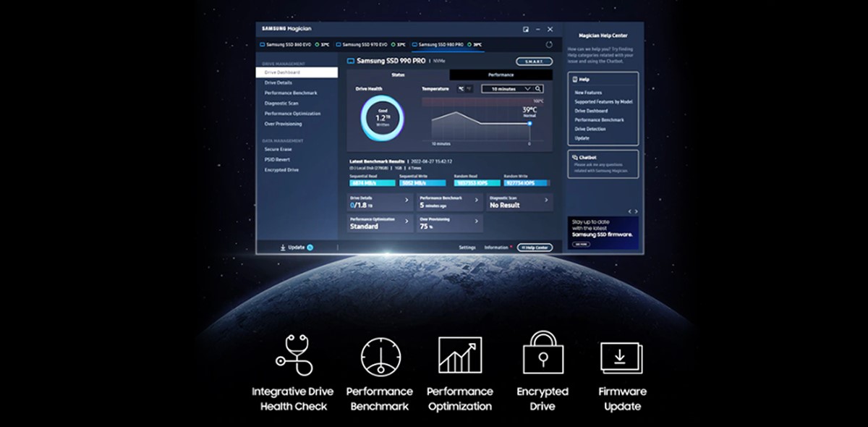Open Drive Detection help link
868x427 pixels.
click(x=590, y=129)
